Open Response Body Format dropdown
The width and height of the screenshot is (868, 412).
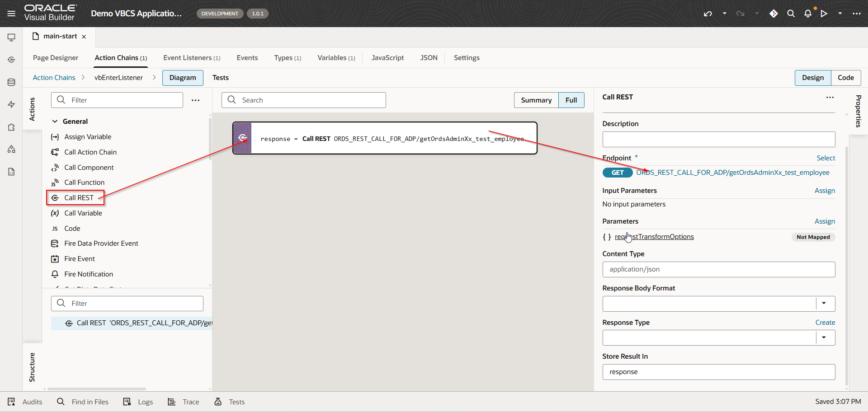824,304
